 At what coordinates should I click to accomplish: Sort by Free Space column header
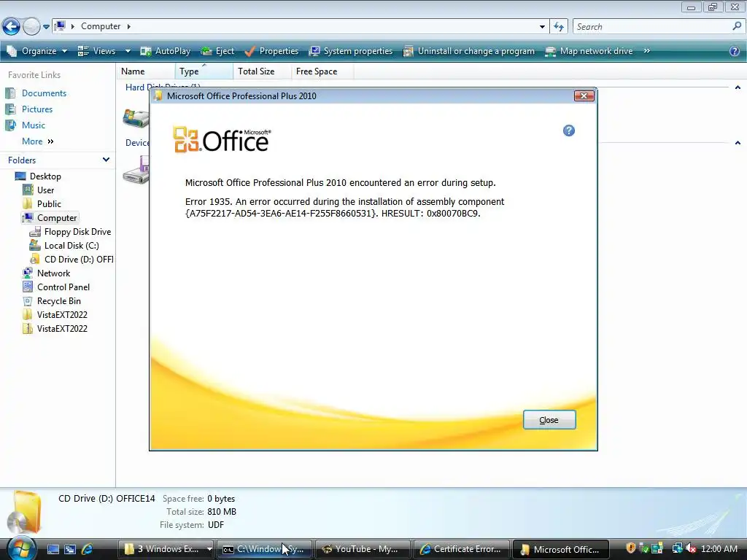pyautogui.click(x=322, y=71)
